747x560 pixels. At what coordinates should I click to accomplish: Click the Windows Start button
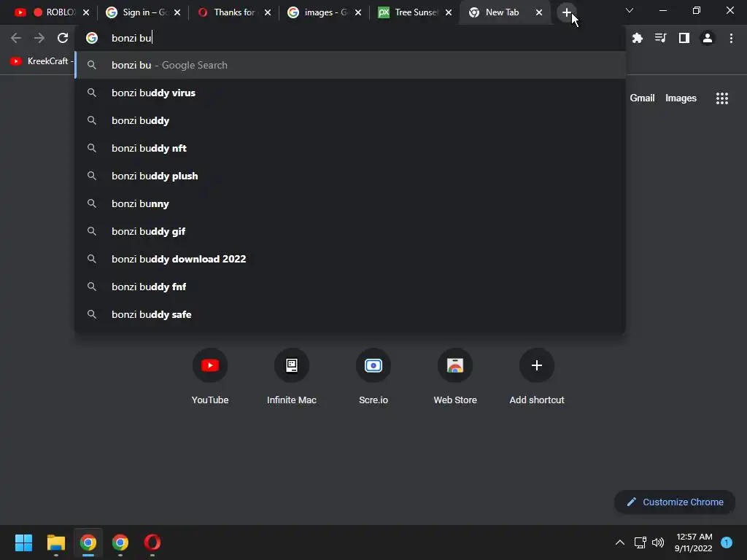click(23, 542)
